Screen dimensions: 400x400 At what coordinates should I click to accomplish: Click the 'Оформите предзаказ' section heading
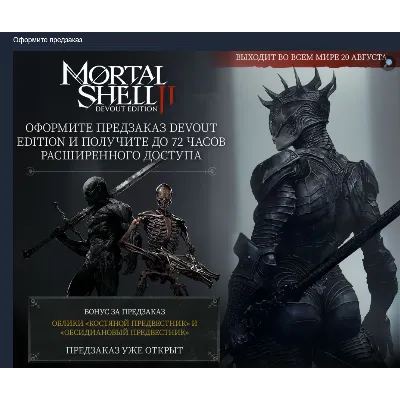pyautogui.click(x=48, y=40)
